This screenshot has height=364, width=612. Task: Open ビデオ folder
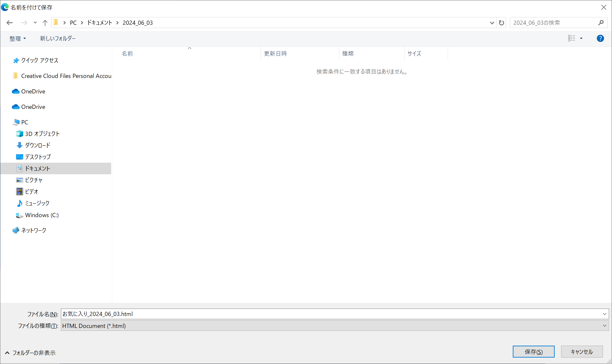coord(32,192)
